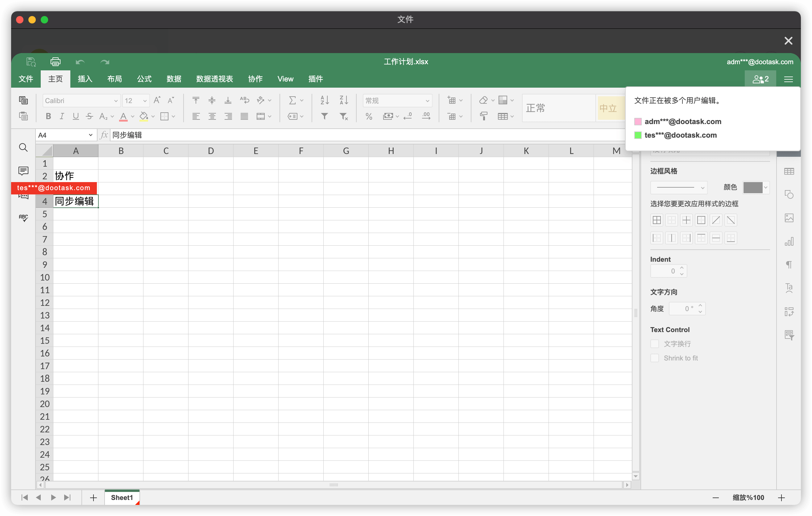The width and height of the screenshot is (812, 516).
Task: Justify text alignment
Action: [x=244, y=116]
